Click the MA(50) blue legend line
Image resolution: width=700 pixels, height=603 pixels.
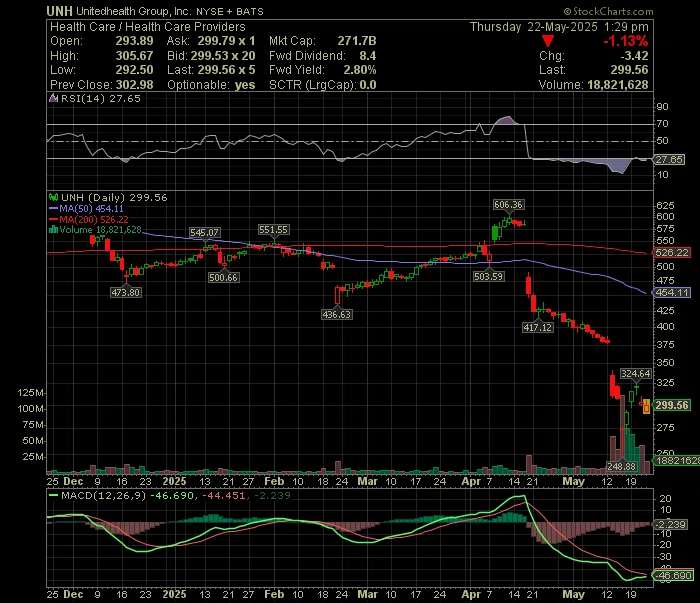coord(53,208)
